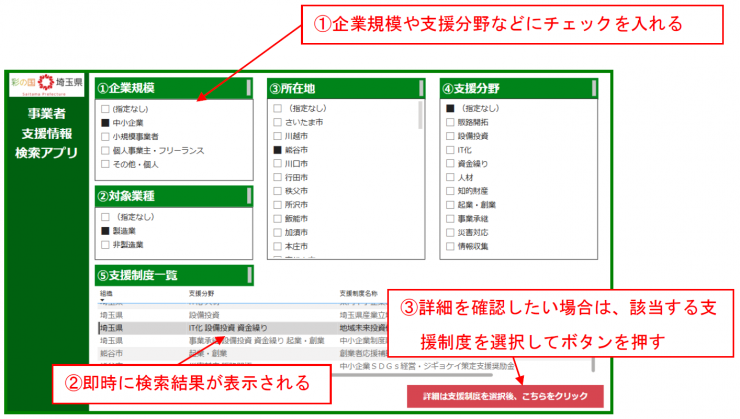Select row 埼玉県 IT化 設備投資 資金繰り
Viewport: 740px width, 419px height.
(243, 328)
